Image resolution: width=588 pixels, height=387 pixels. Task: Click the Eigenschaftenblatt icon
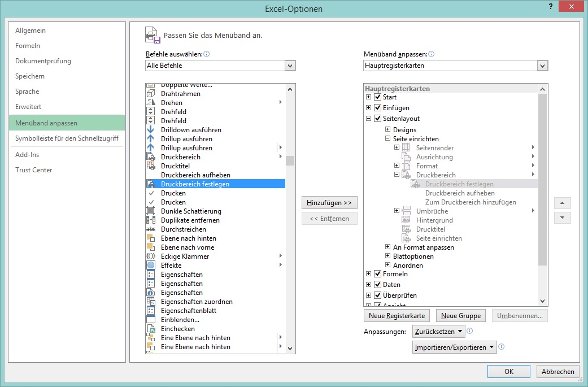click(151, 311)
